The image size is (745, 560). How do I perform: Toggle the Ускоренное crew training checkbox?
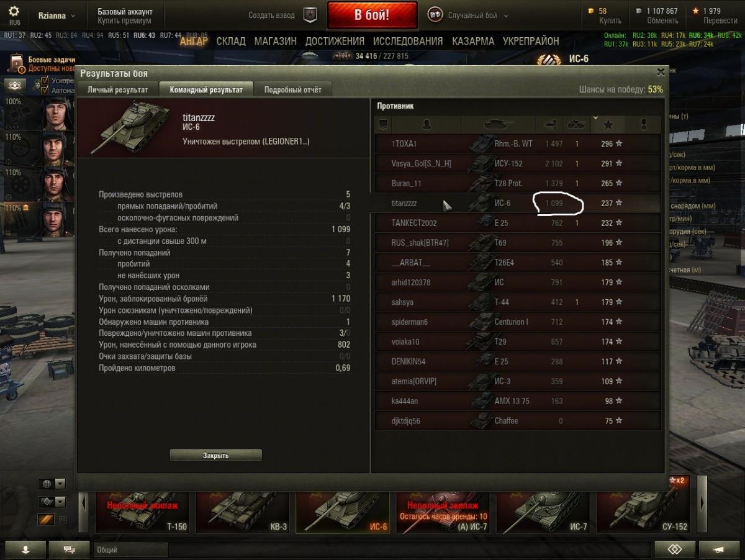(x=44, y=81)
